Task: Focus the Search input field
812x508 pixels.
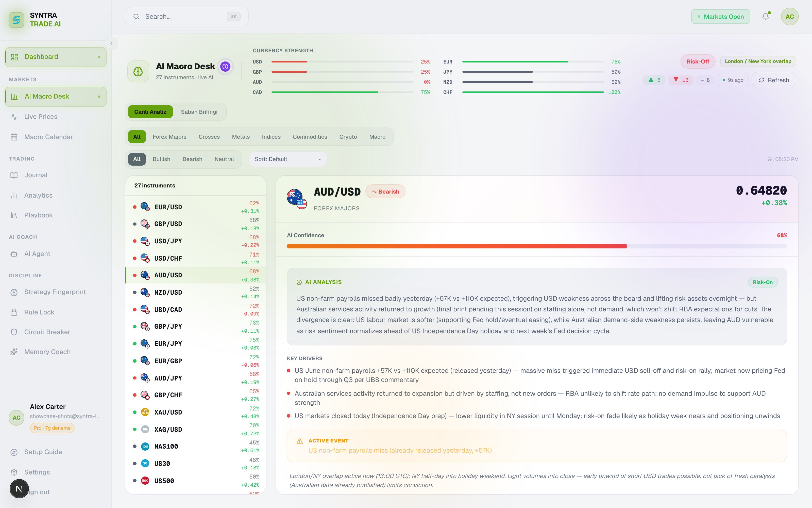Action: pos(187,17)
